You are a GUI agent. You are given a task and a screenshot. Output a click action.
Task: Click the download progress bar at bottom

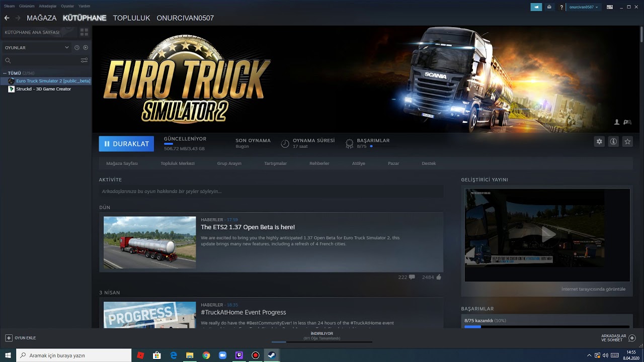pos(322,342)
